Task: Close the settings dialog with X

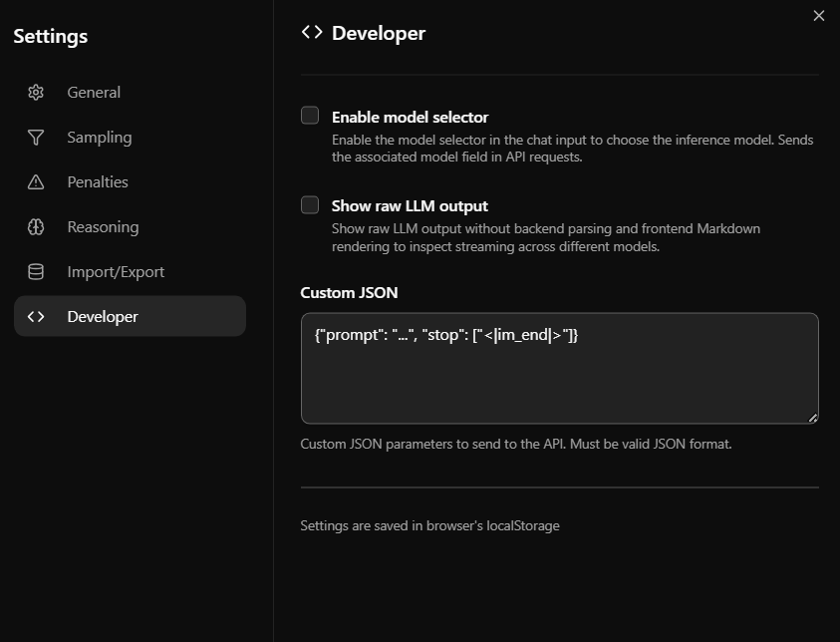Action: [x=819, y=16]
